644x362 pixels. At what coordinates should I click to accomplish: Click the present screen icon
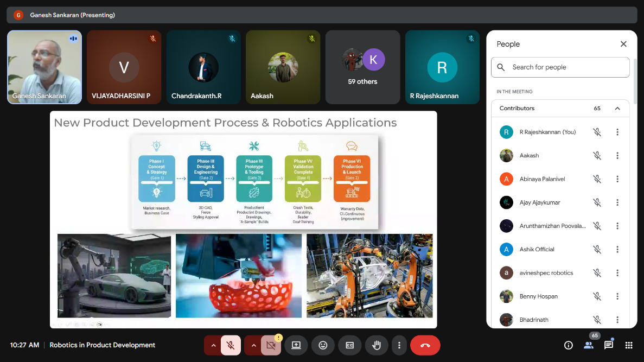(x=296, y=345)
